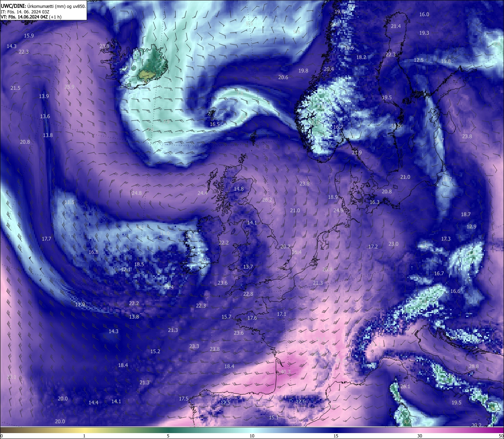Image resolution: width=504 pixels, height=439 pixels.
Task: Select the 24.4 value northwest of Ireland
Action: click(x=202, y=193)
